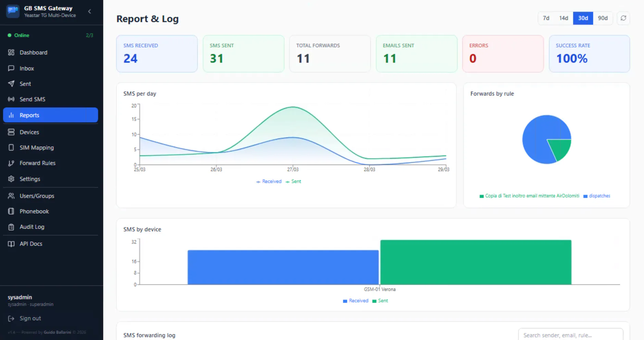Click the Phonebook book icon
The image size is (644, 340).
(x=11, y=211)
